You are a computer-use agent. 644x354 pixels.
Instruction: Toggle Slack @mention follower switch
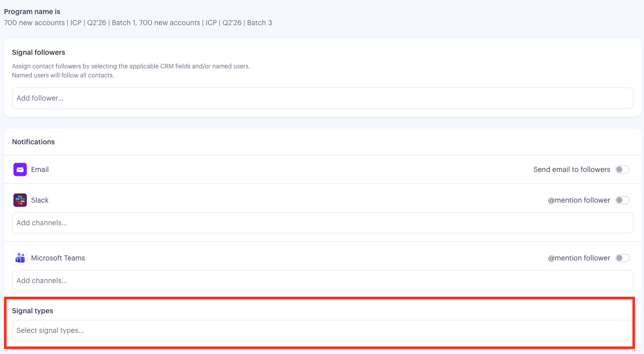(x=622, y=200)
